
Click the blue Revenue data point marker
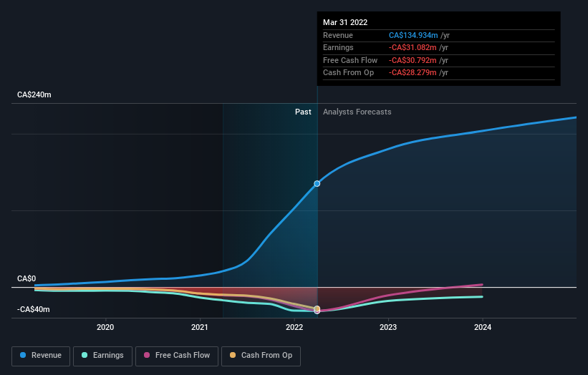click(317, 184)
